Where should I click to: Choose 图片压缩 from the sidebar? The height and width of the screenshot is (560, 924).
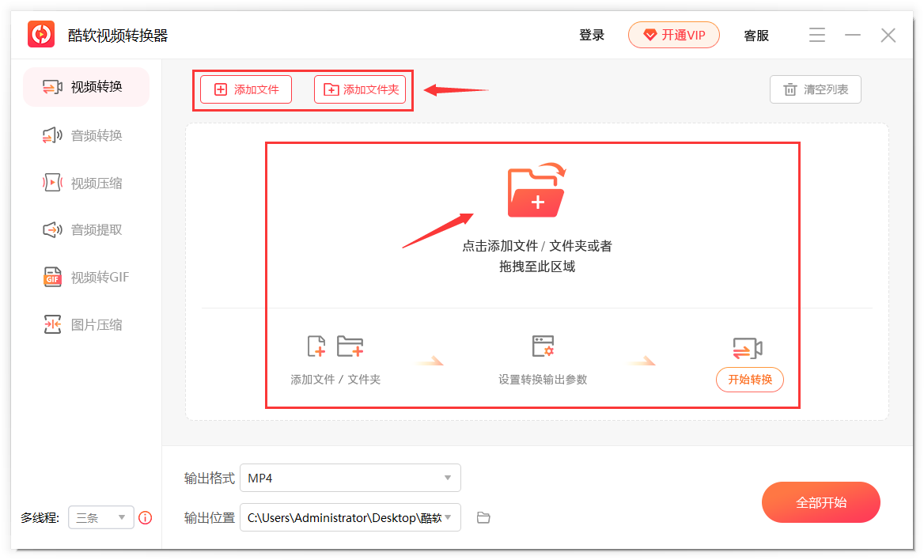[x=86, y=324]
